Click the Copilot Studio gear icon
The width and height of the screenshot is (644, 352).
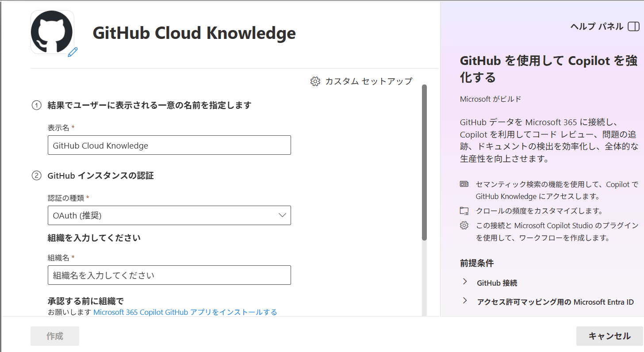[x=464, y=226]
